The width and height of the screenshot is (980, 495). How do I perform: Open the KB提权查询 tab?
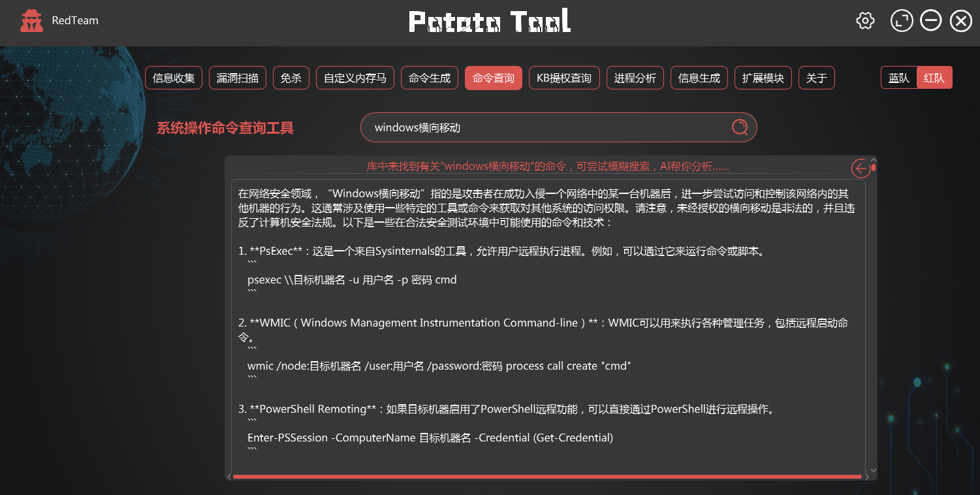(x=564, y=78)
